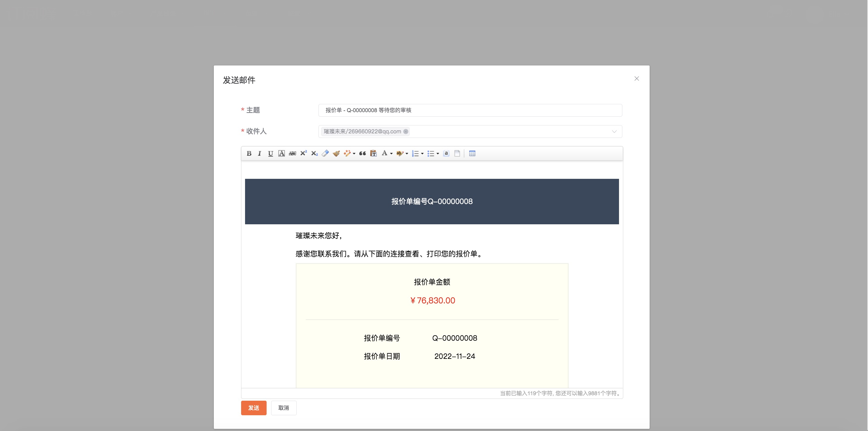Toggle bold formatting in editor
868x431 pixels.
[249, 154]
